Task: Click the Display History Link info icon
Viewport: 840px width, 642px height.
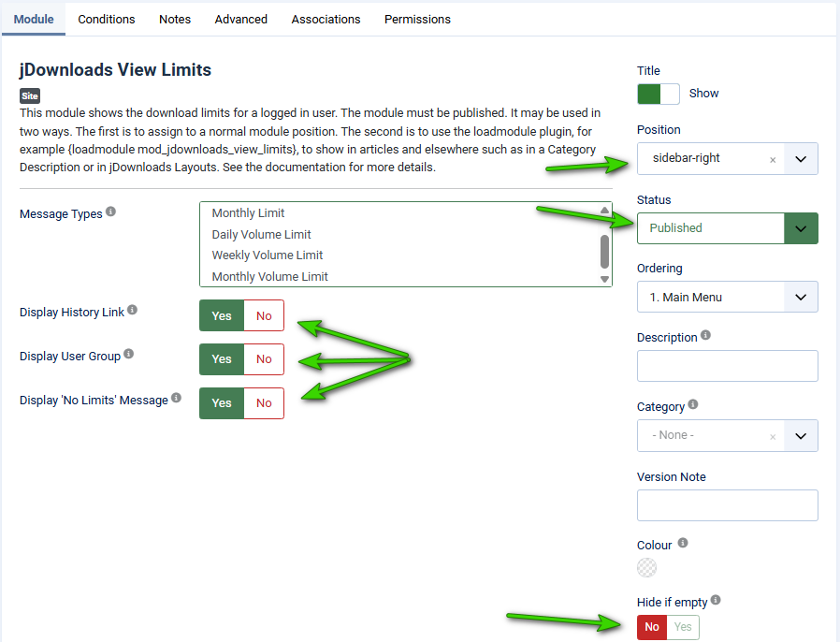Action: point(132,310)
